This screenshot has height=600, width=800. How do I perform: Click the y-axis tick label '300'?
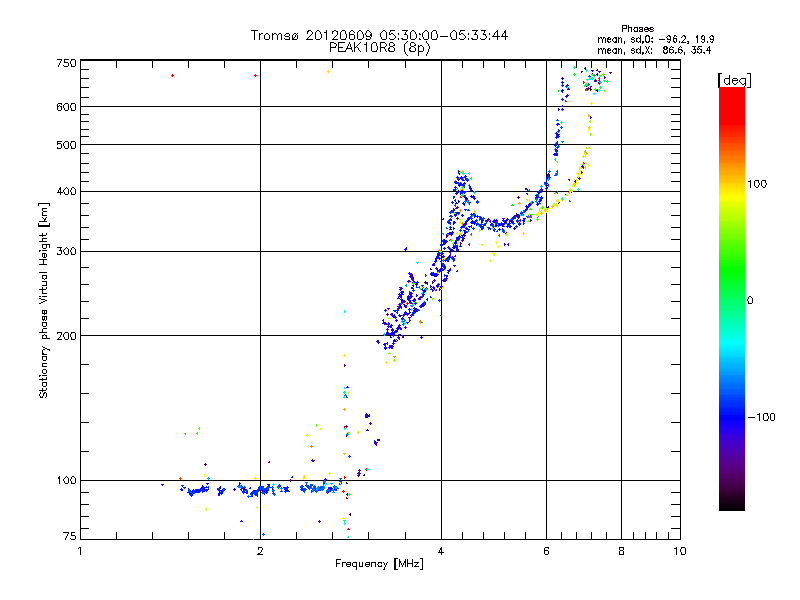click(x=66, y=252)
